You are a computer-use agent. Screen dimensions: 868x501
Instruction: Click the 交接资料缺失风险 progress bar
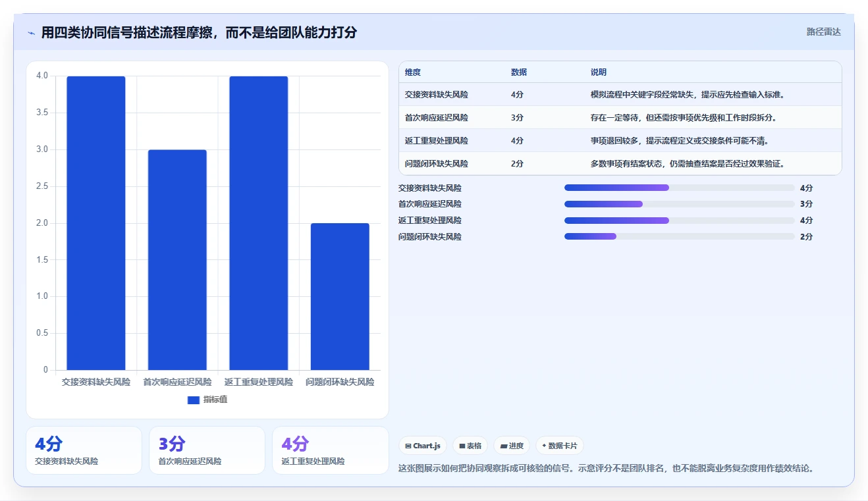click(679, 188)
